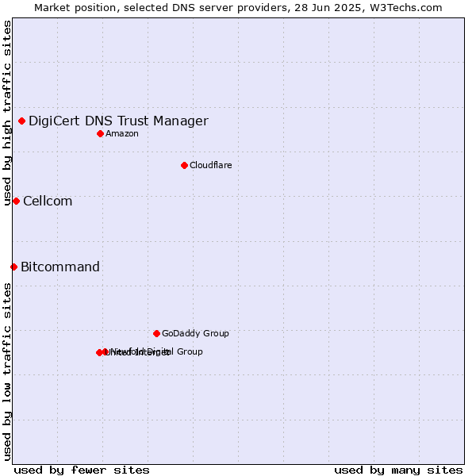This screenshot has height=476, width=476.
Task: Click the chart title 'Market position, selected DNS server providers'
Action: (x=160, y=8)
